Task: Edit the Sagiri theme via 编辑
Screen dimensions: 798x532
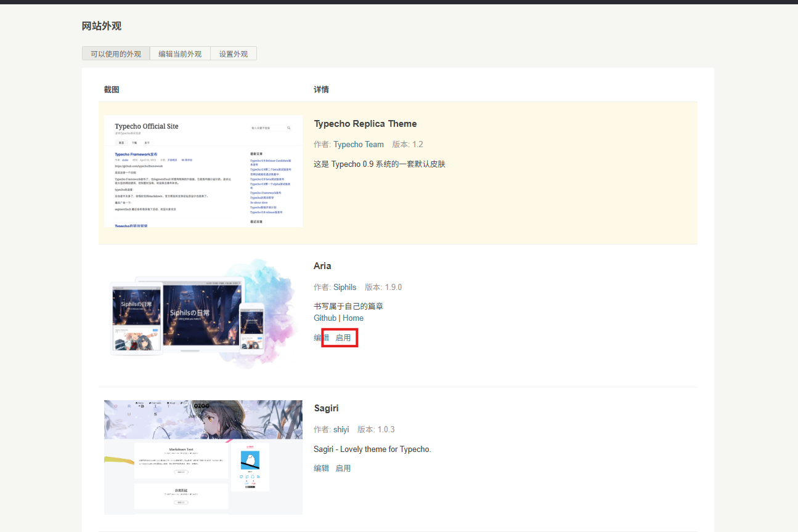Action: 321,468
